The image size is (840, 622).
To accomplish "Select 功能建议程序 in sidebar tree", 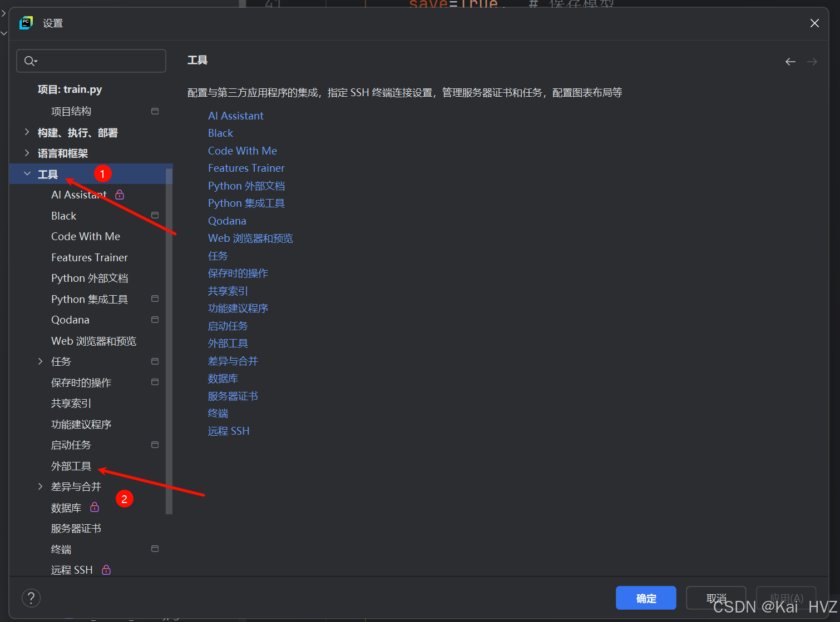I will click(81, 424).
